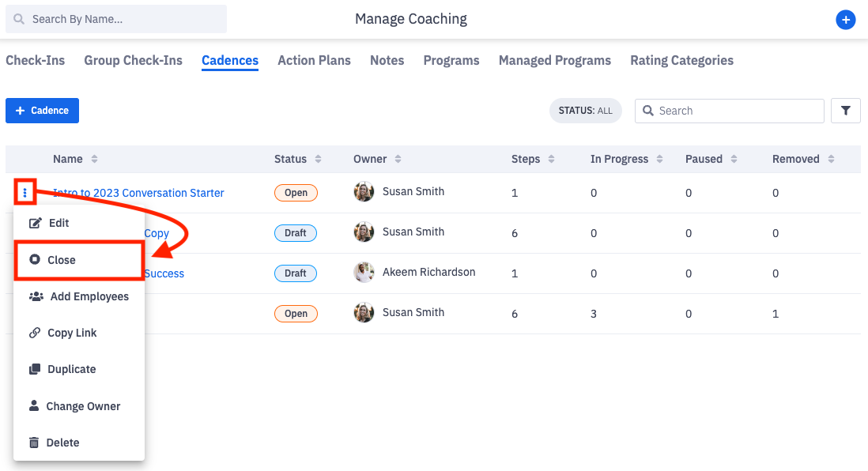Viewport: 868px width, 471px height.
Task: Sort the Status column
Action: 318,159
